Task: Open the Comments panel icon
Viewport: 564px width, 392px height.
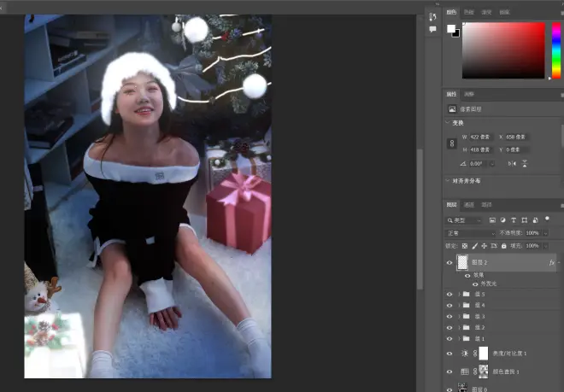Action: [432, 29]
